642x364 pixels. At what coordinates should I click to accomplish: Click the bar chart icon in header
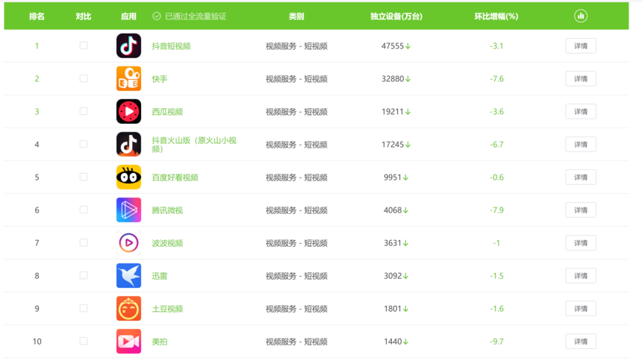click(581, 16)
